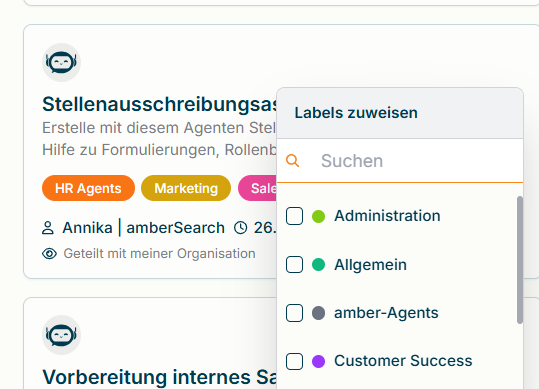Click the green Administration color dot

tap(318, 216)
